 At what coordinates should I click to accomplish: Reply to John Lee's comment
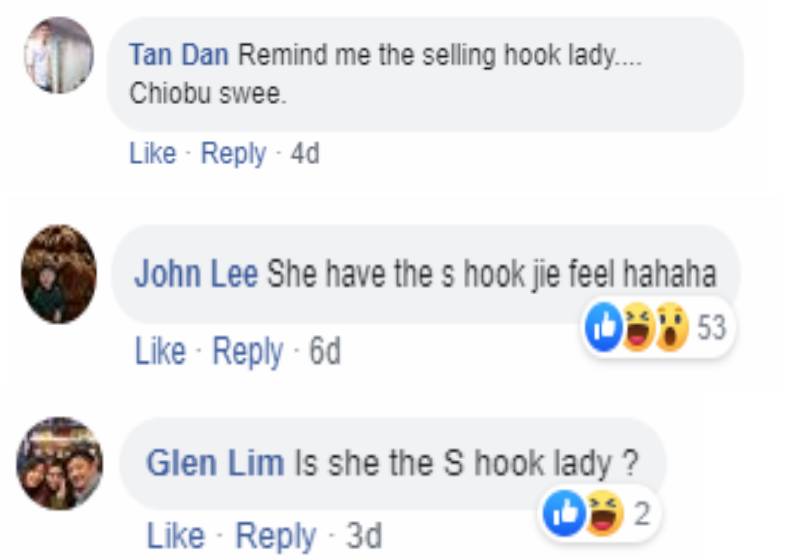pos(247,352)
